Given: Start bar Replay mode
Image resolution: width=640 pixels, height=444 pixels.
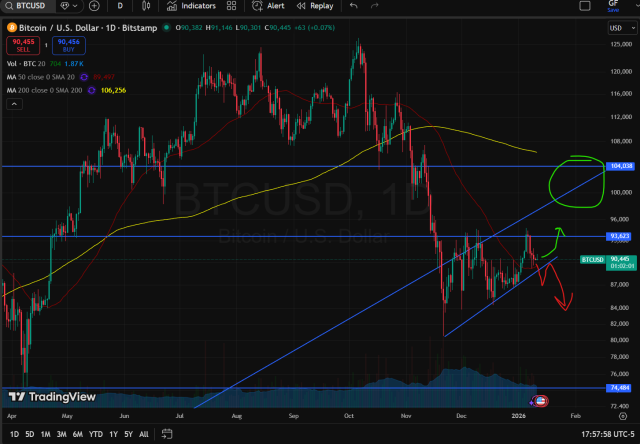Looking at the screenshot, I should click(x=314, y=6).
